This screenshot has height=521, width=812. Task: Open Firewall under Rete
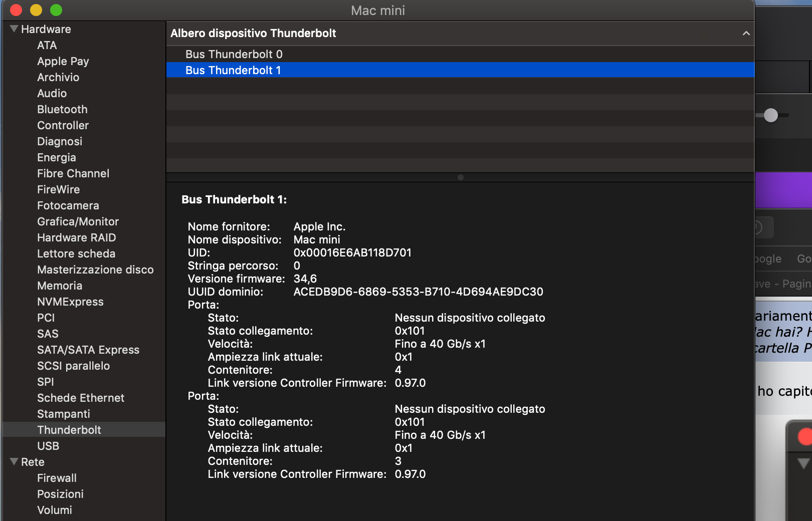pyautogui.click(x=57, y=478)
